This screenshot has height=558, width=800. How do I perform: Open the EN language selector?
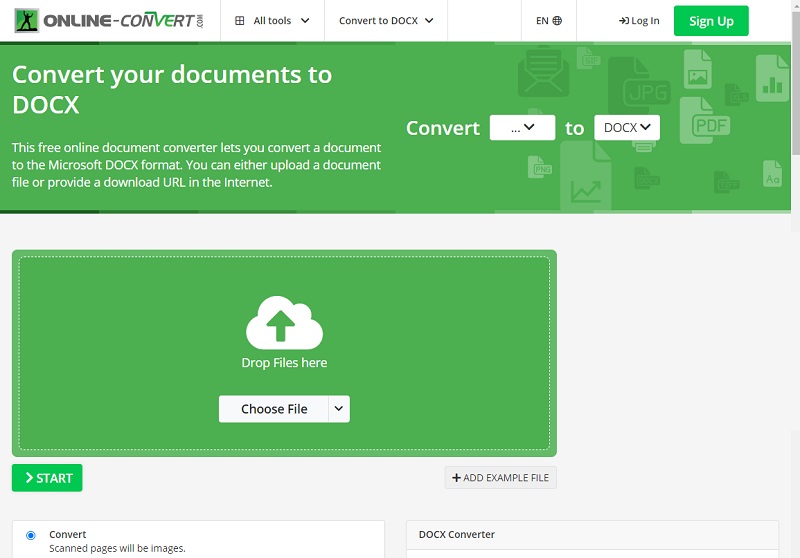548,21
